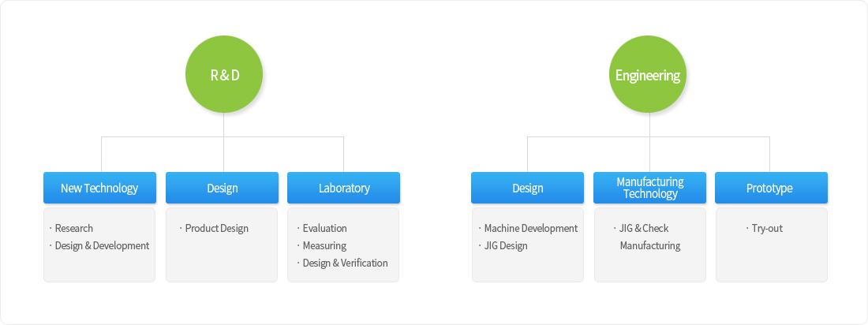Image resolution: width=868 pixels, height=325 pixels.
Task: Click the Manufacturing Technology header
Action: tap(650, 188)
